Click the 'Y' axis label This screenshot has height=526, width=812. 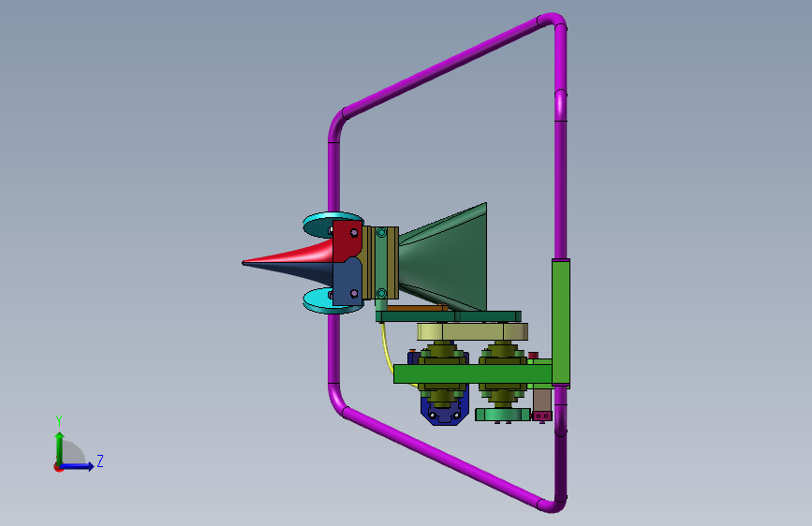click(x=59, y=421)
